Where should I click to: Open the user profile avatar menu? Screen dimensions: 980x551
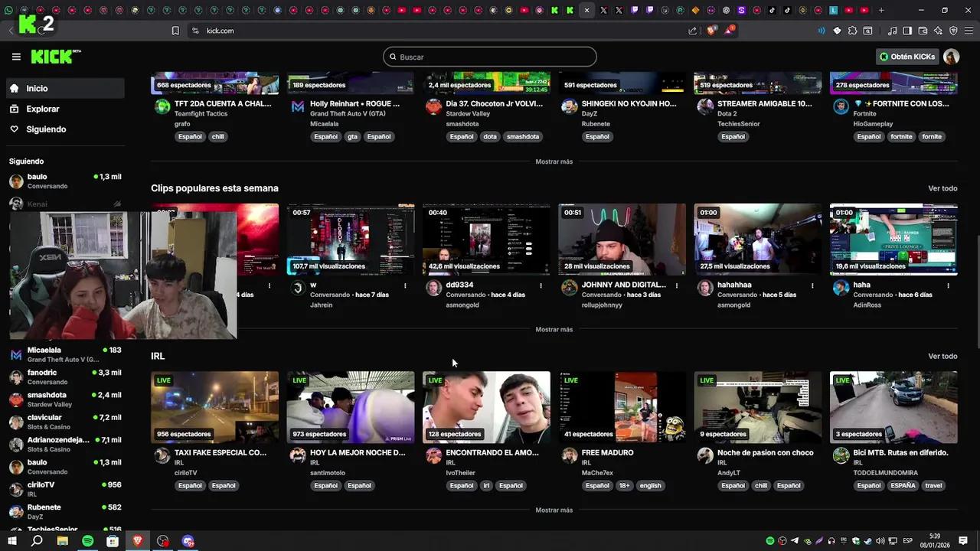coord(951,57)
